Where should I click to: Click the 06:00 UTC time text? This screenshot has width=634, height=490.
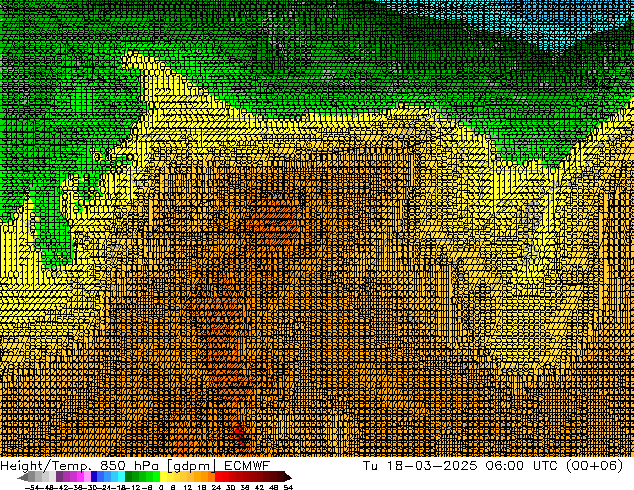pyautogui.click(x=524, y=465)
